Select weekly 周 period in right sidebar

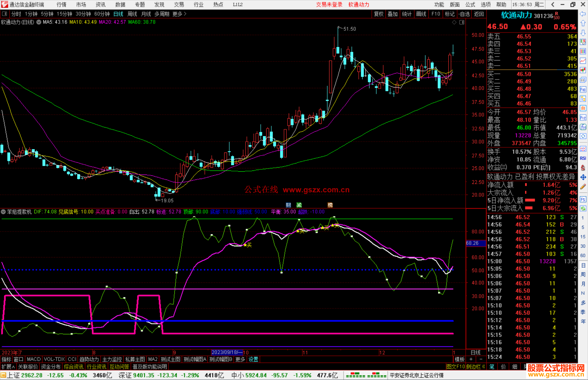(583, 274)
